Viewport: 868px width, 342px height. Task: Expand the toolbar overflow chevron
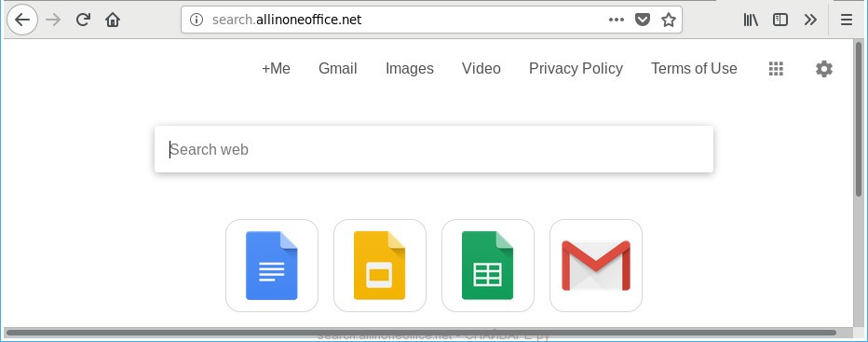tap(810, 20)
